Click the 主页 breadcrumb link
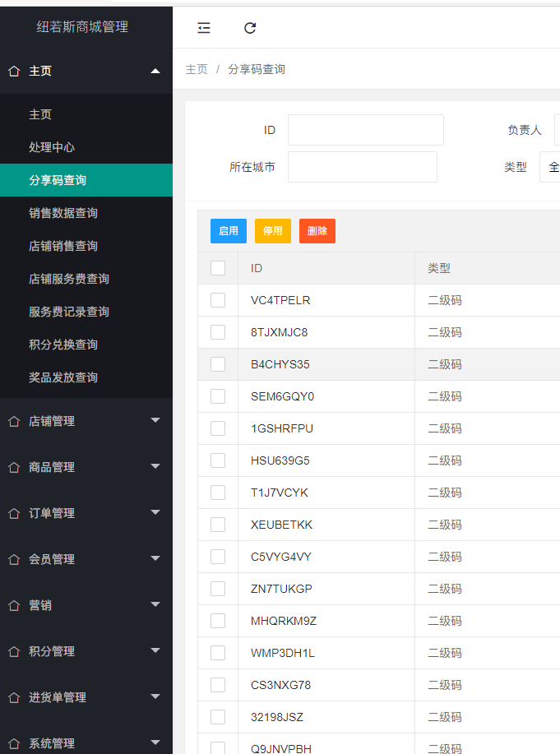 click(x=197, y=69)
